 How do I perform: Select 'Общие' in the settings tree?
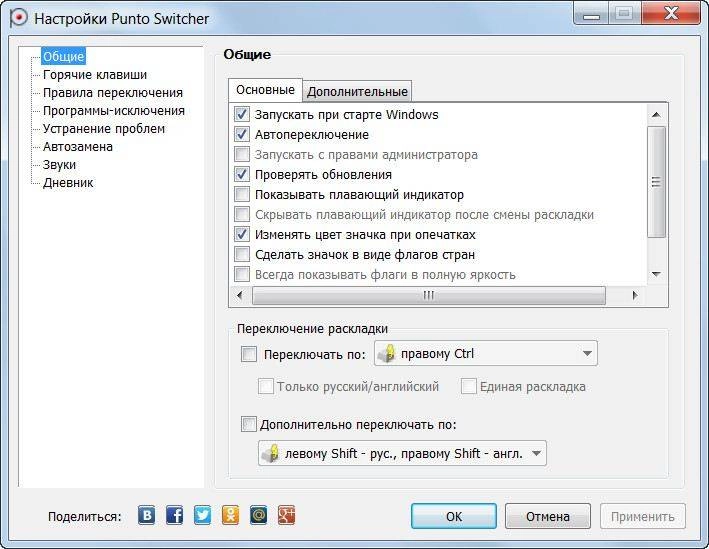click(x=63, y=57)
